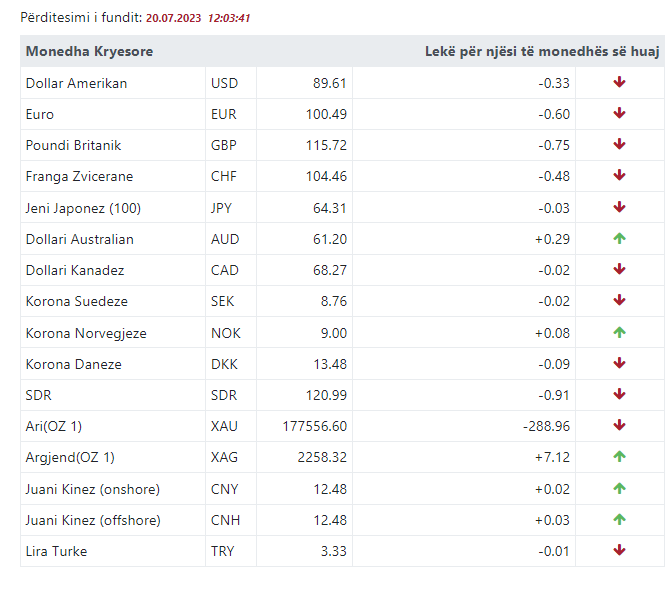Image resolution: width=669 pixels, height=595 pixels.
Task: Click the Monedha Kryesore column header
Action: click(89, 51)
